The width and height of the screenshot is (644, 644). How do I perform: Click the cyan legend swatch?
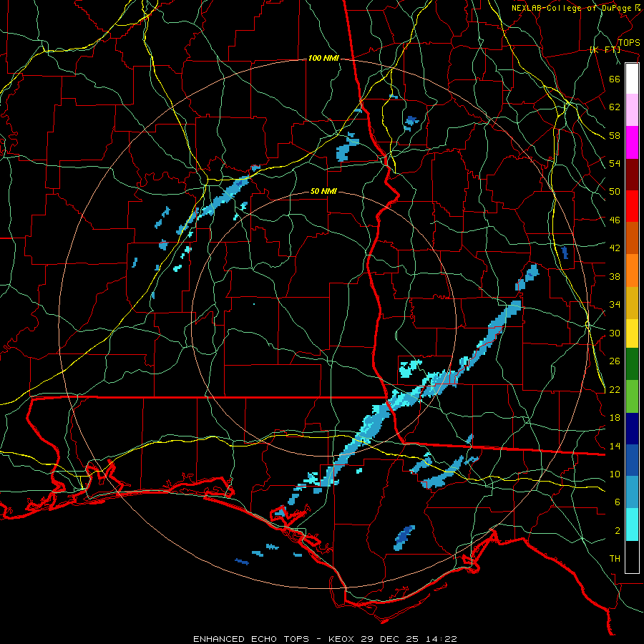click(632, 525)
